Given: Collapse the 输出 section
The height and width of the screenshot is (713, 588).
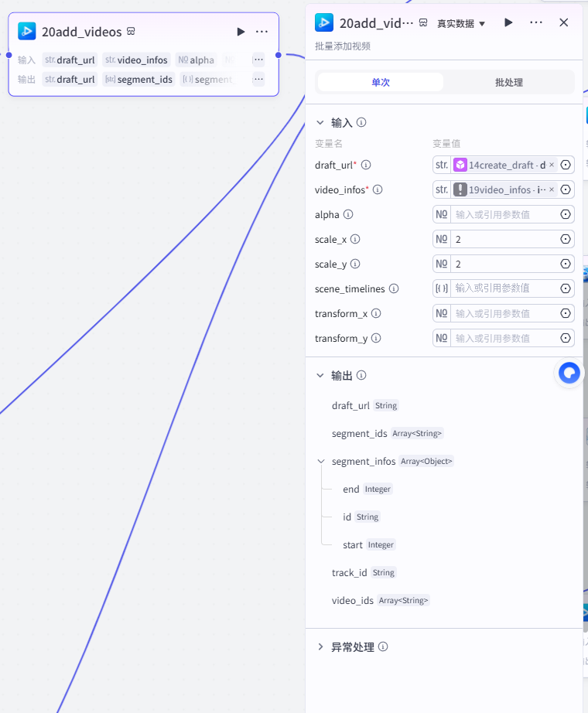Looking at the screenshot, I should (x=320, y=375).
